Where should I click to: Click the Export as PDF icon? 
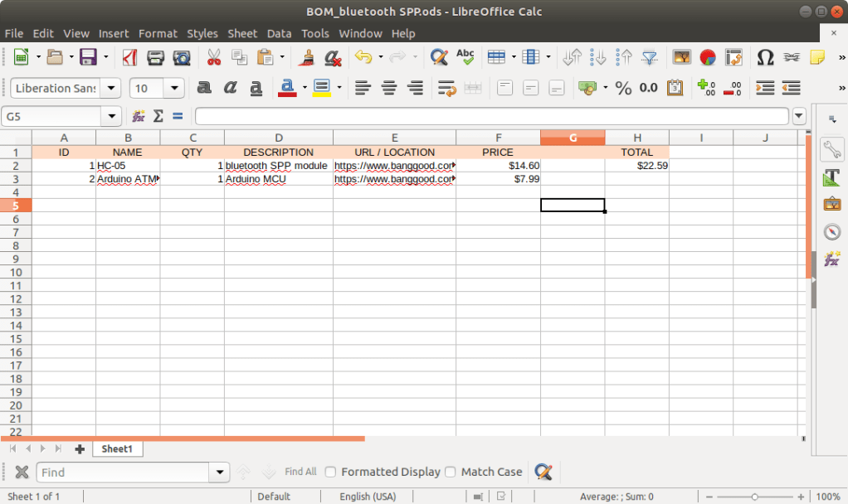click(129, 57)
